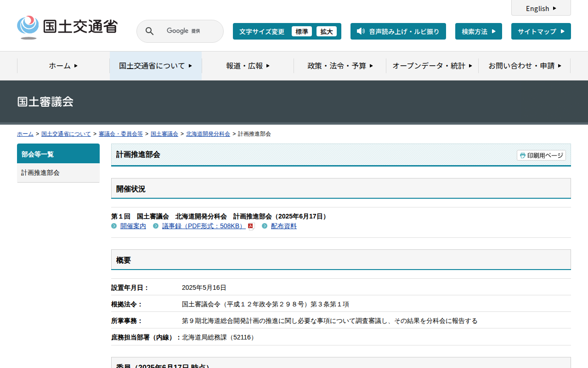Click the bullet icon before 議事録 link
588x368 pixels.
click(x=156, y=226)
